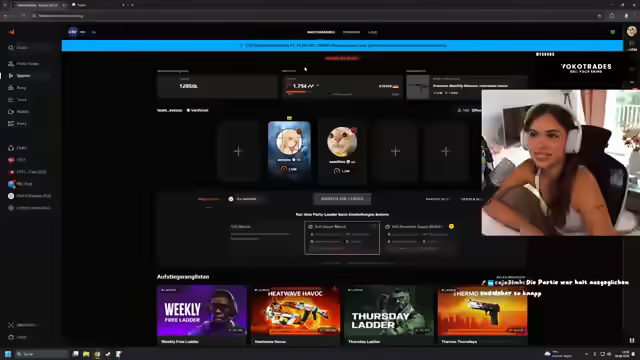Open the bottom sidebar expand-icon item
The width and height of the screenshot is (640, 360).
(24, 325)
